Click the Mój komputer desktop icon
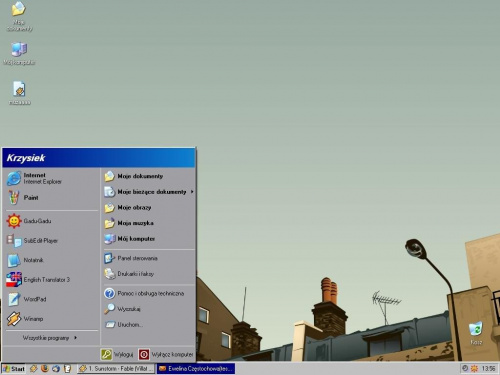This screenshot has width=500, height=375. [19, 53]
